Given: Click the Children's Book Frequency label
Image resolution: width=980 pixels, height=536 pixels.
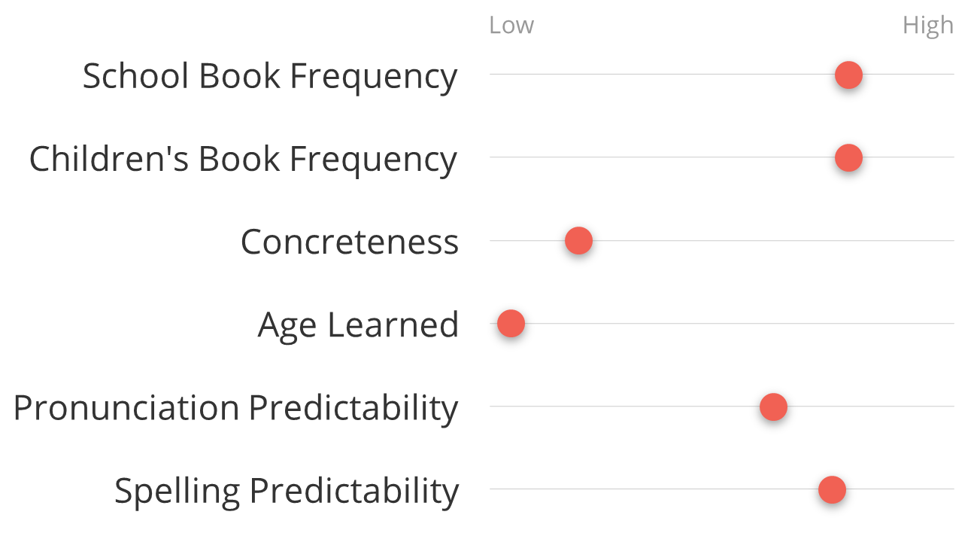Looking at the screenshot, I should coord(243,160).
